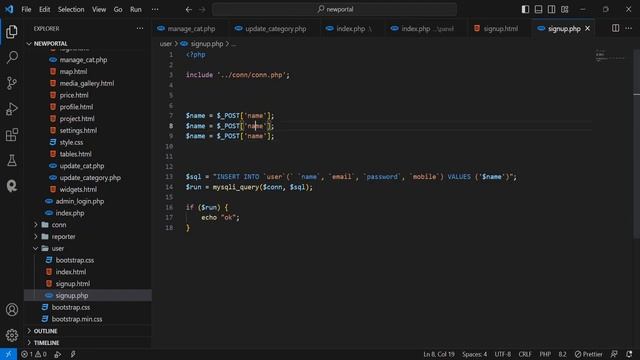Viewport: 640px width, 360px height.
Task: Open Customize Layout icon
Action: coord(564,9)
